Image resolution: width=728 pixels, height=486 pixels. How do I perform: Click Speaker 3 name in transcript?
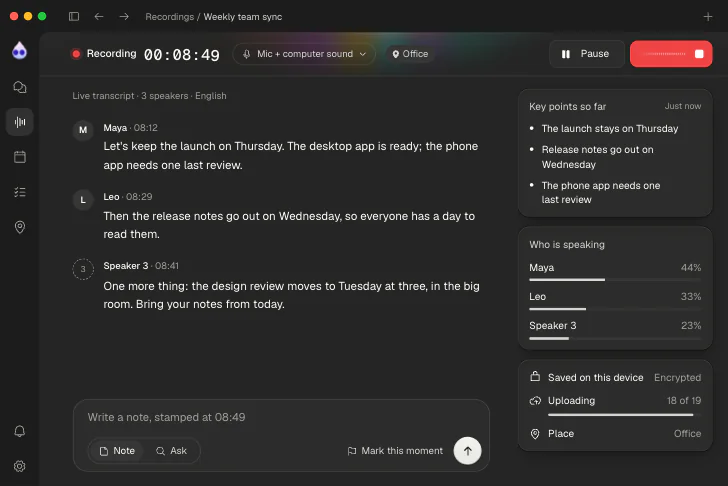[x=126, y=266]
